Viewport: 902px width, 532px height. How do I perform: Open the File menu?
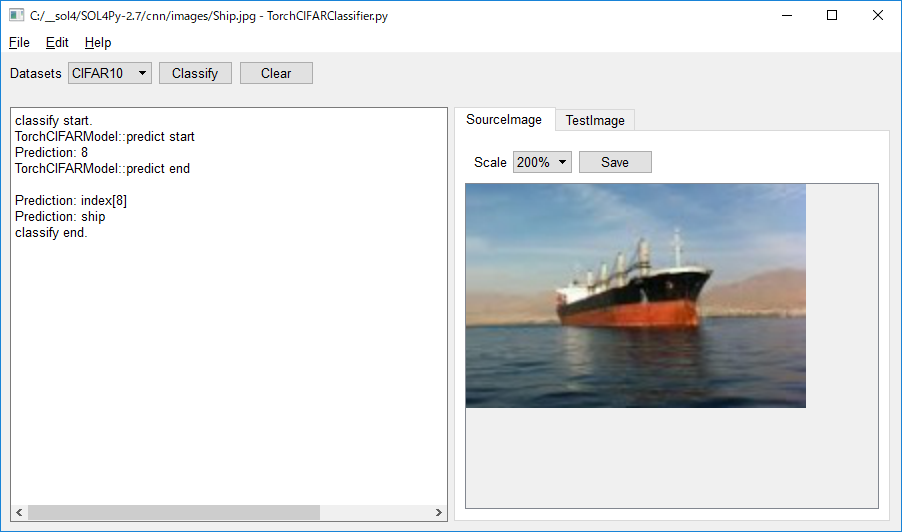pyautogui.click(x=19, y=43)
